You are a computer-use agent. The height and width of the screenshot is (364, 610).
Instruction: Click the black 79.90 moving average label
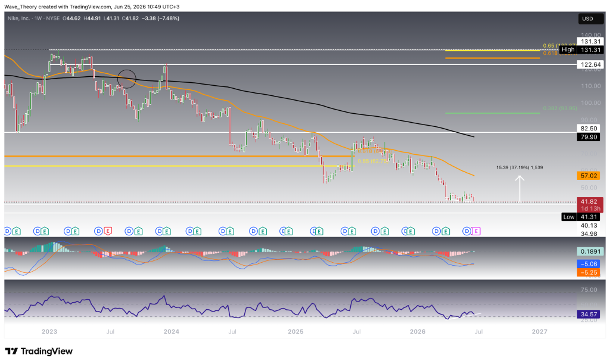click(x=589, y=137)
